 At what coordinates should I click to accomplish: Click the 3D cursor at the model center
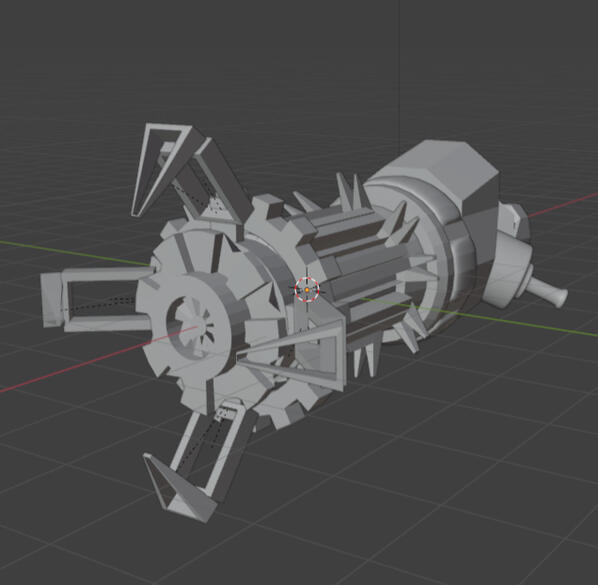coord(307,290)
